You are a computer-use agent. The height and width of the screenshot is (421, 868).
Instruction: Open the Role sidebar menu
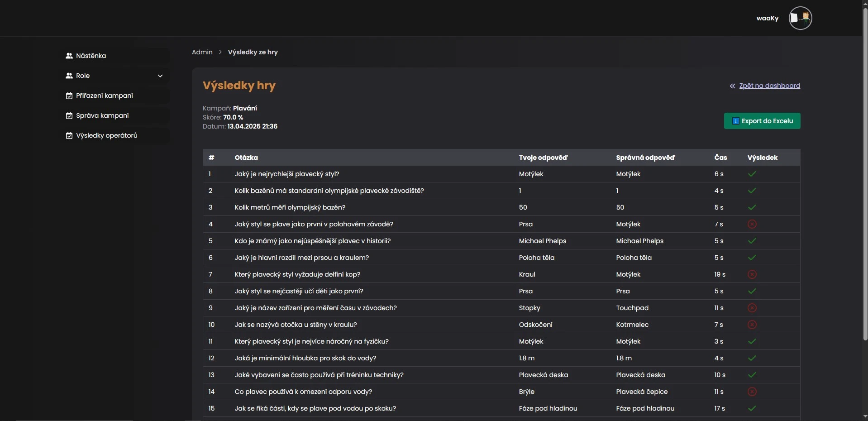tap(115, 76)
